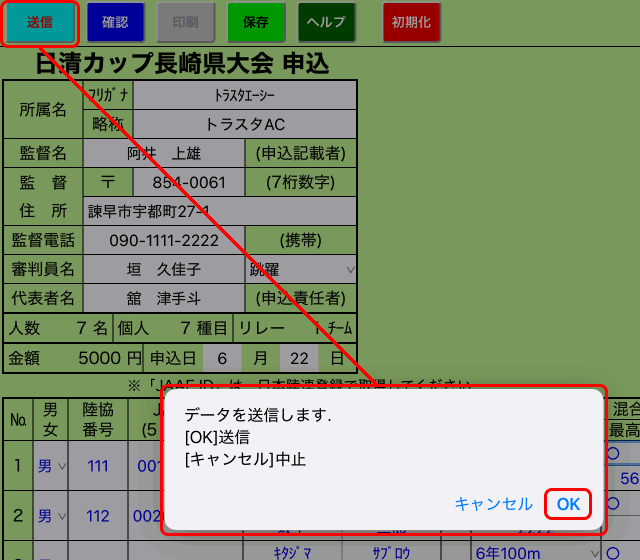Click the 個人 7 種目 cell

(173, 328)
